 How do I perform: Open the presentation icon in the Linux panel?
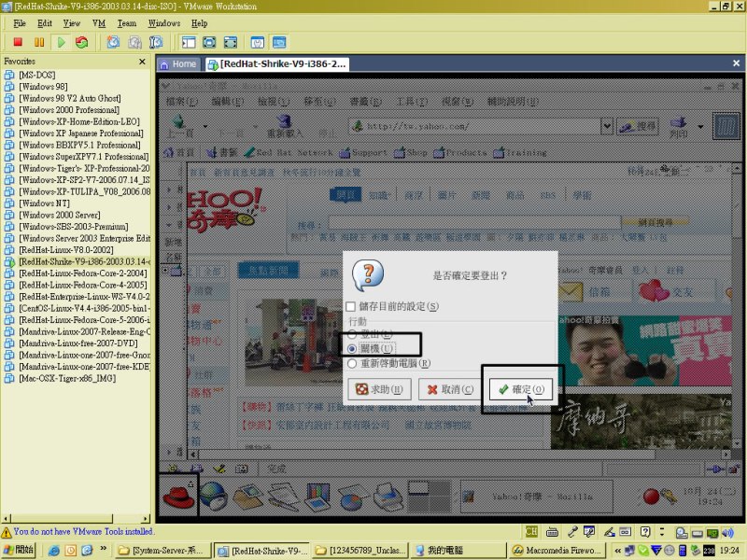[x=317, y=497]
